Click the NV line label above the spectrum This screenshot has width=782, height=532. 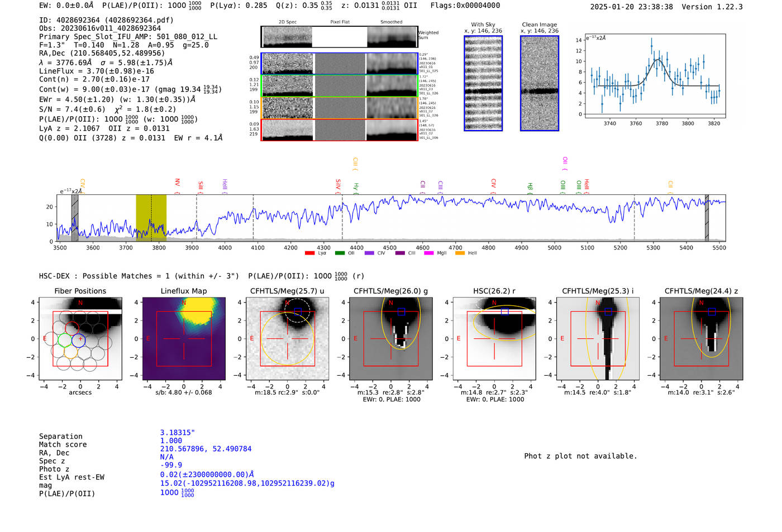coord(177,185)
